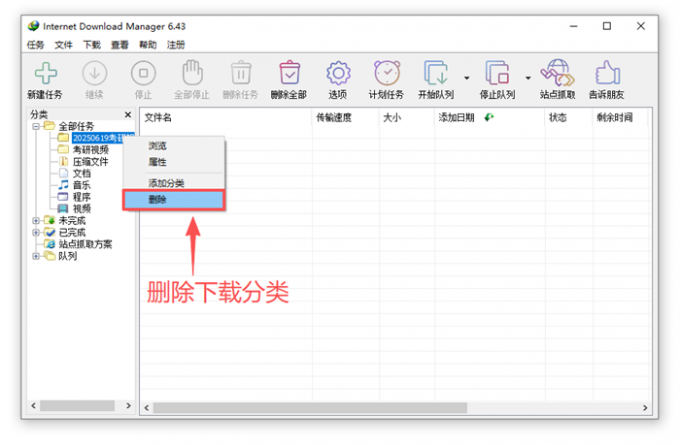Click the 告诉朋友 thumbs-up icon

(607, 72)
